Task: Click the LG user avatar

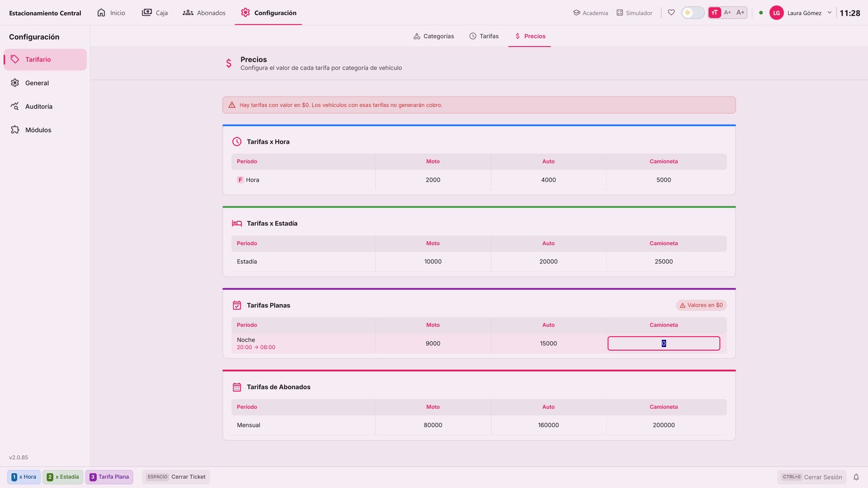Action: click(x=776, y=12)
